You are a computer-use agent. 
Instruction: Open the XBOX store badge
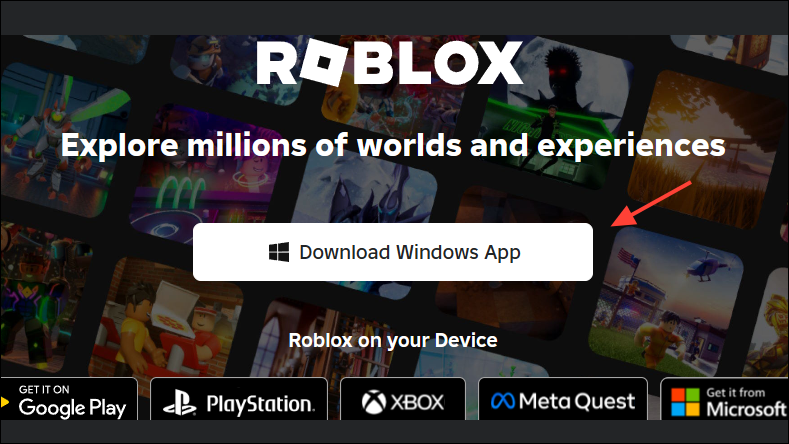point(403,399)
